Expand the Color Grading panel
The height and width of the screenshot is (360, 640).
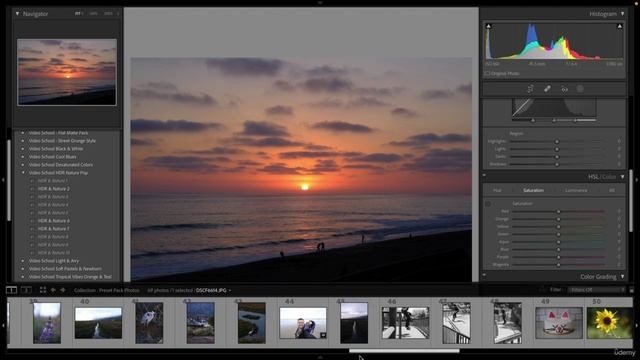622,277
